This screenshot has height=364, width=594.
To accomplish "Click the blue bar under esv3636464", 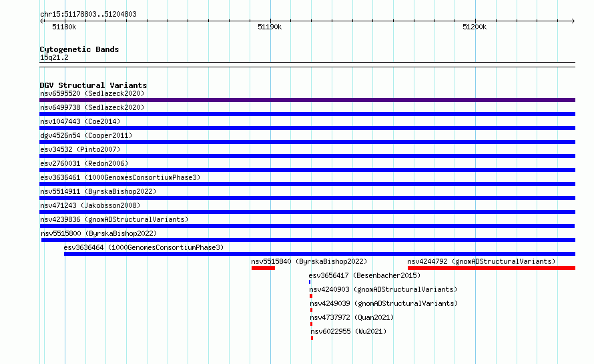I will 320,254.
